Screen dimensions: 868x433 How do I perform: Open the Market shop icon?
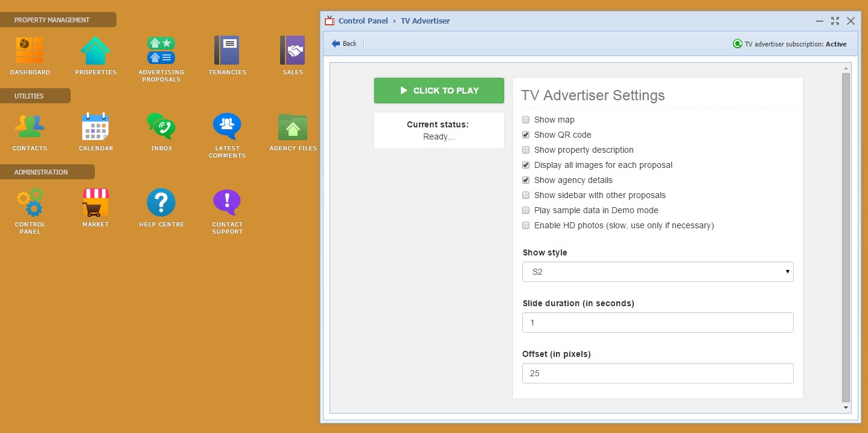pyautogui.click(x=95, y=203)
